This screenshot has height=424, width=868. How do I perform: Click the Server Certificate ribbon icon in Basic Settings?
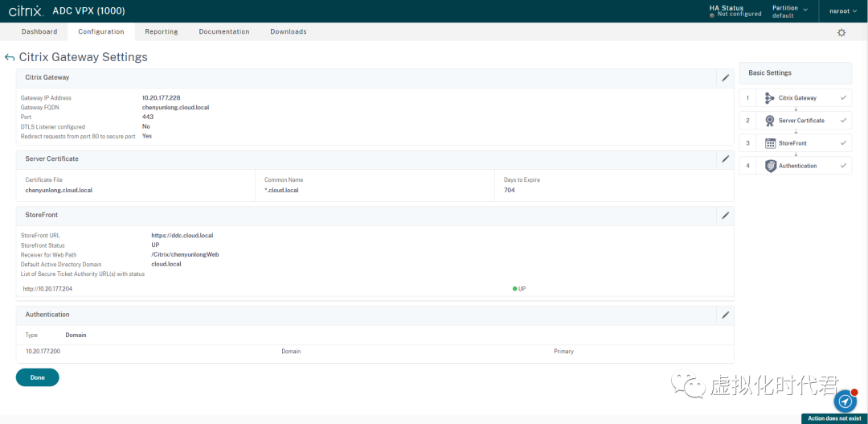point(770,121)
